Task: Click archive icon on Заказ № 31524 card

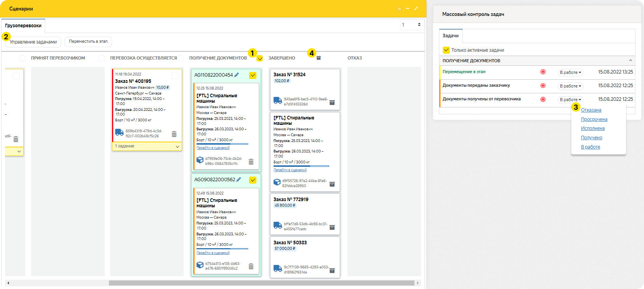Action: click(332, 103)
